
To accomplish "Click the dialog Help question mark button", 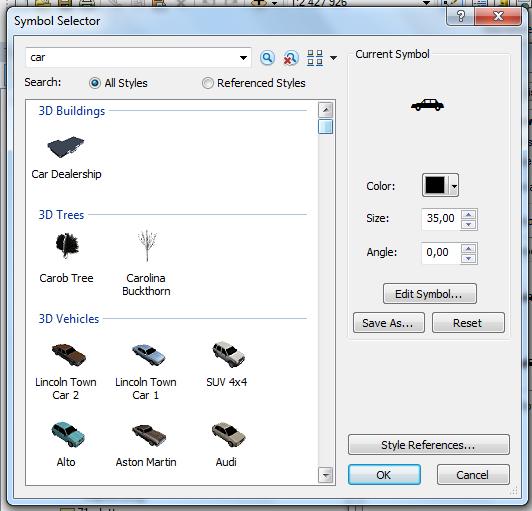I will pyautogui.click(x=460, y=16).
